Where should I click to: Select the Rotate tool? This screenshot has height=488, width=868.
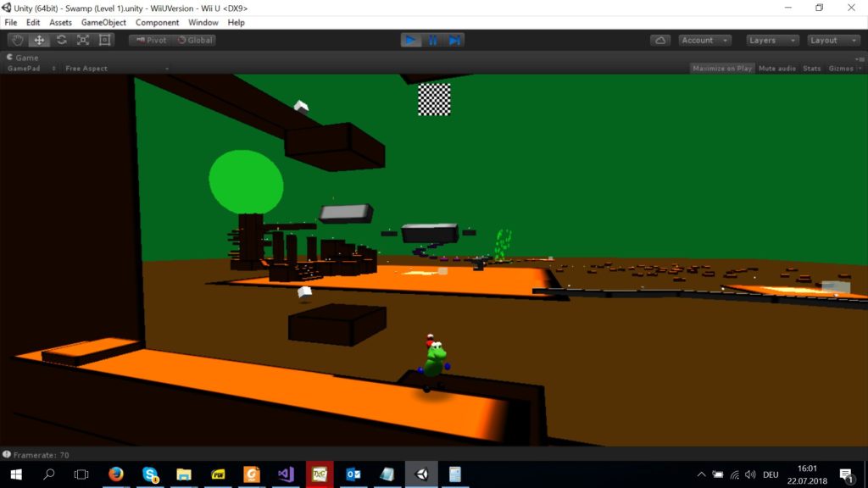pos(61,41)
